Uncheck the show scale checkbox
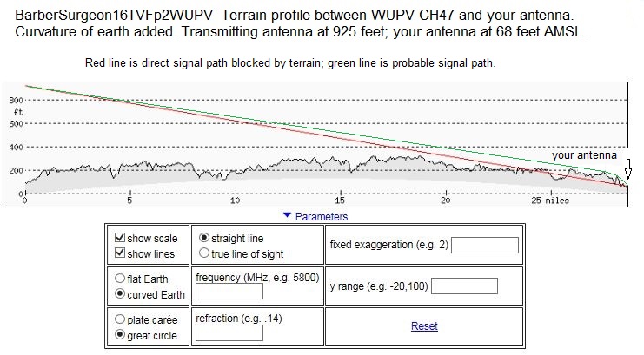This screenshot has width=644, height=355. [x=121, y=239]
